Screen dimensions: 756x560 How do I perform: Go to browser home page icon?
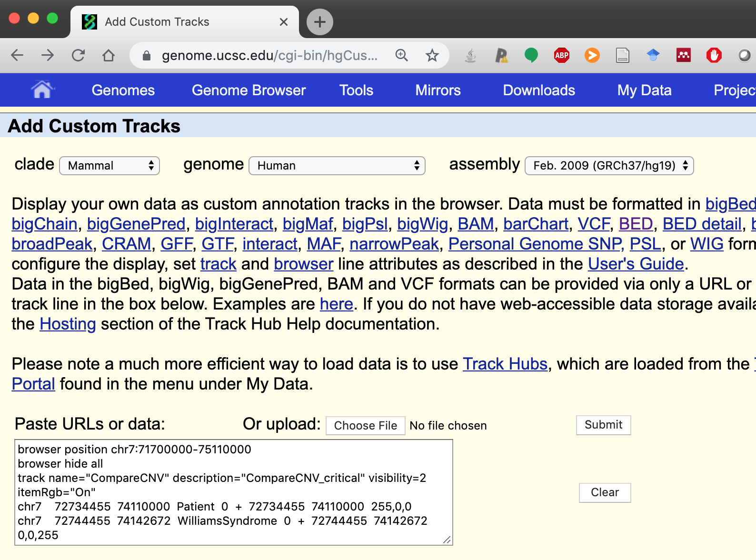(x=109, y=56)
